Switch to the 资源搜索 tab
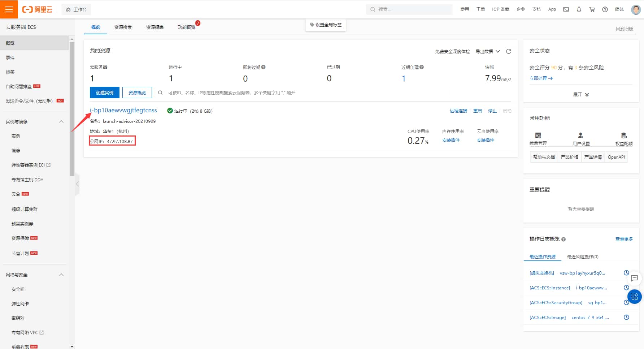Image resolution: width=644 pixels, height=349 pixels. 123,27
